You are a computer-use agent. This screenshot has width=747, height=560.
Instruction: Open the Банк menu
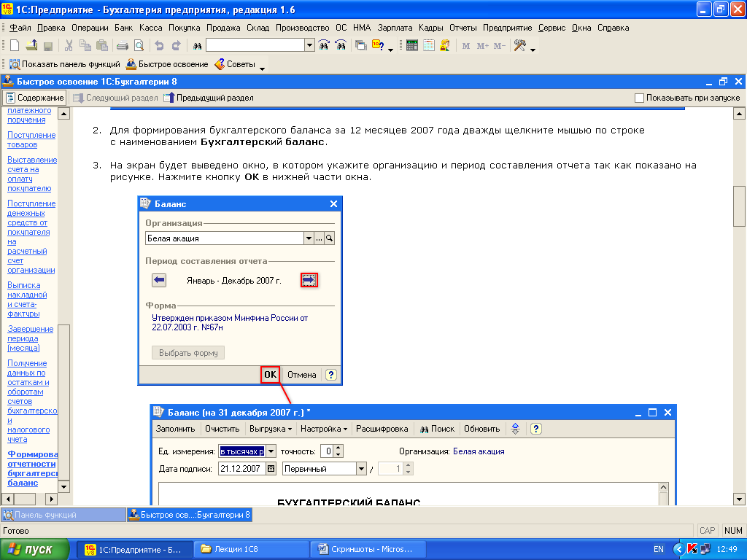123,28
